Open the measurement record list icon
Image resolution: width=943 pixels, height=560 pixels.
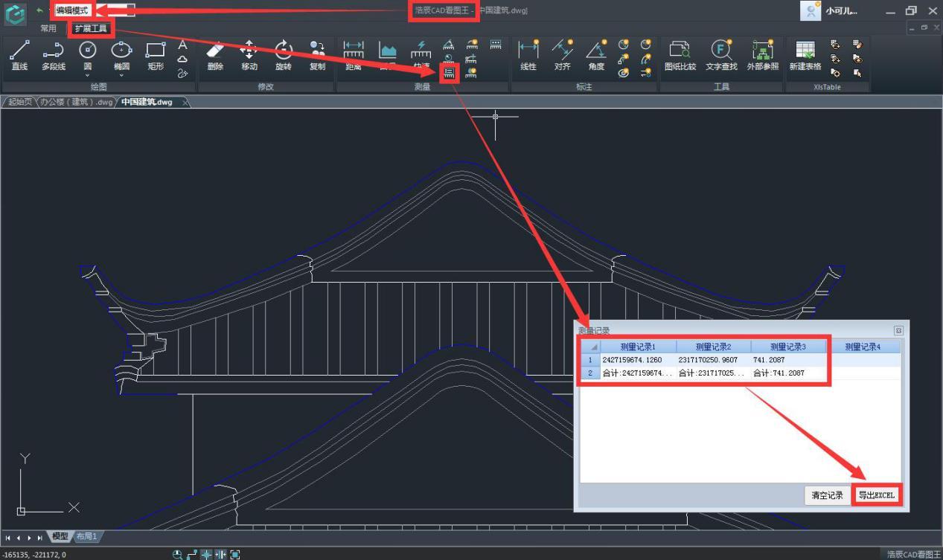point(449,73)
